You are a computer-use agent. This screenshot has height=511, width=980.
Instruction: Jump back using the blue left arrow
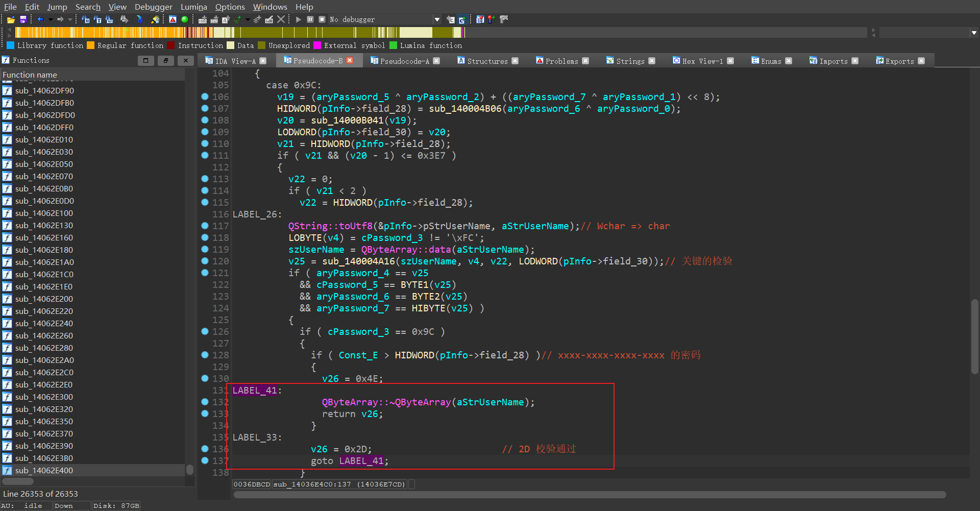click(x=40, y=19)
